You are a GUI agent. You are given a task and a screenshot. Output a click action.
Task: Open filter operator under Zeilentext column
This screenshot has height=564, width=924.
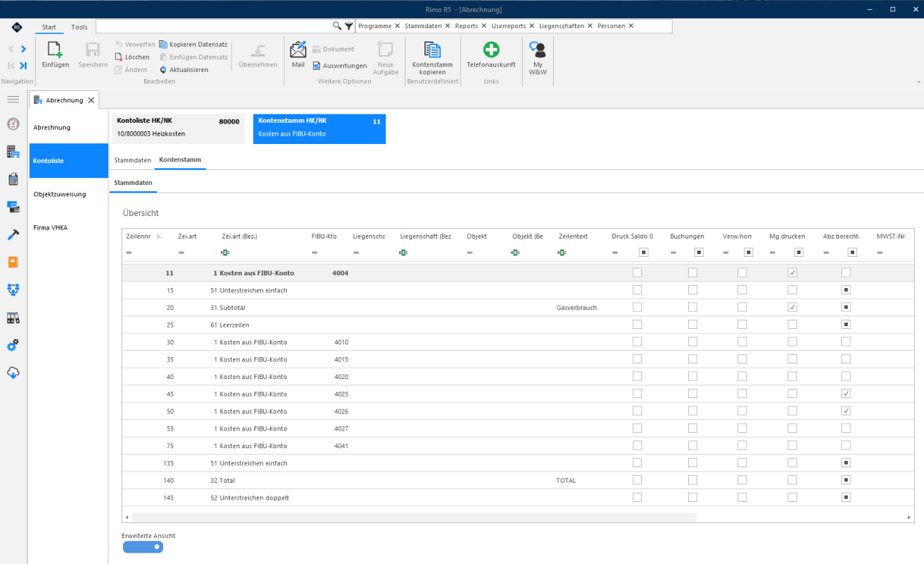[562, 252]
